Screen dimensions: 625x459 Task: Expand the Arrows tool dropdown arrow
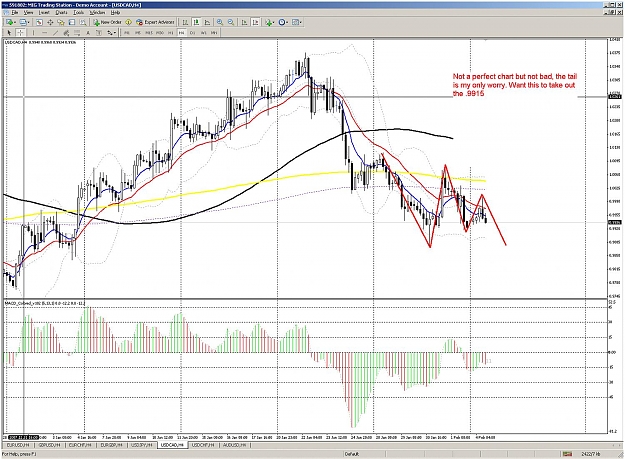[x=115, y=33]
